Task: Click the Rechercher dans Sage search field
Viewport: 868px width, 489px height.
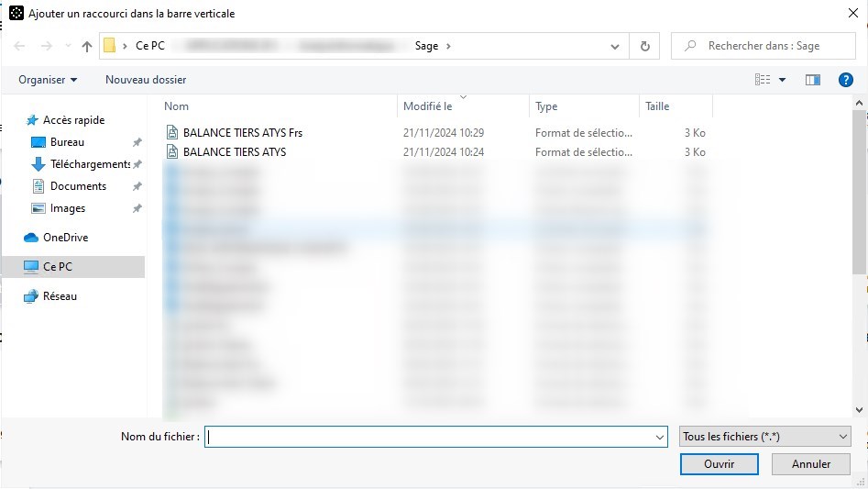Action: [770, 46]
